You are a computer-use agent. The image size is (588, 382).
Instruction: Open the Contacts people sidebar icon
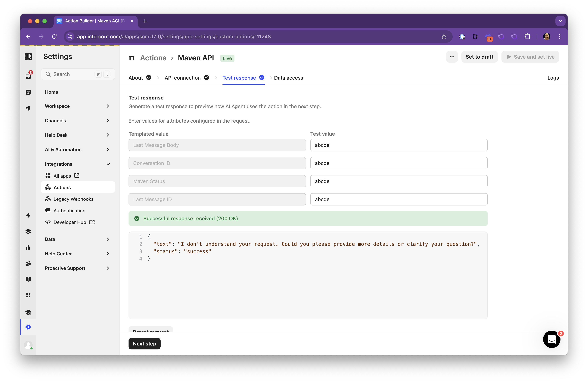[x=28, y=263]
